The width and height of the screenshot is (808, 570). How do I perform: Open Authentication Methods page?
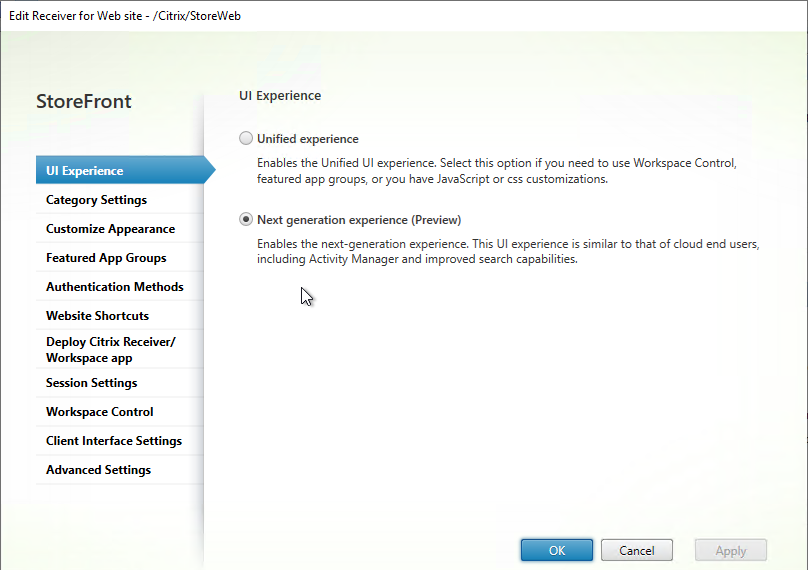(120, 287)
